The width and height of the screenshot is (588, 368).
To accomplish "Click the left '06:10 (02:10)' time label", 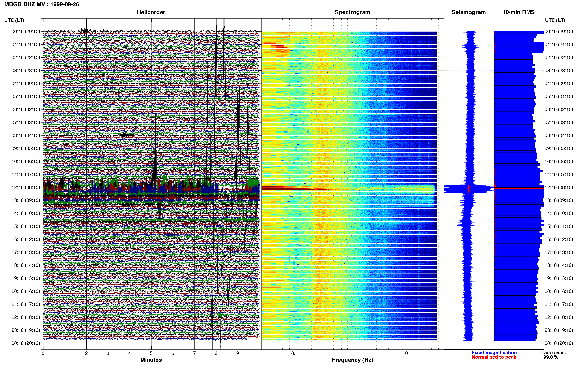I will tap(26, 109).
